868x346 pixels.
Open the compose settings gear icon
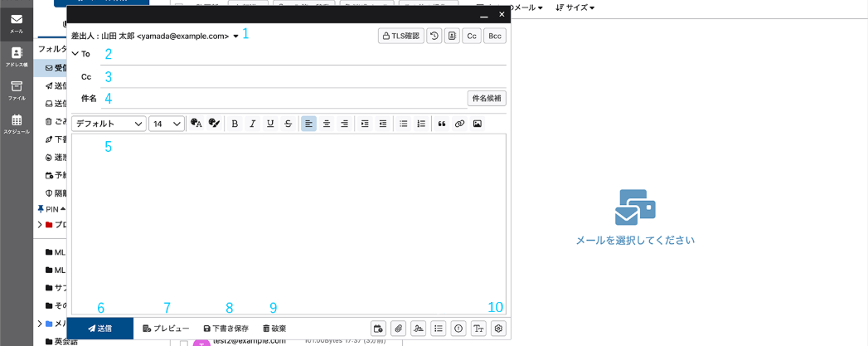pos(498,329)
